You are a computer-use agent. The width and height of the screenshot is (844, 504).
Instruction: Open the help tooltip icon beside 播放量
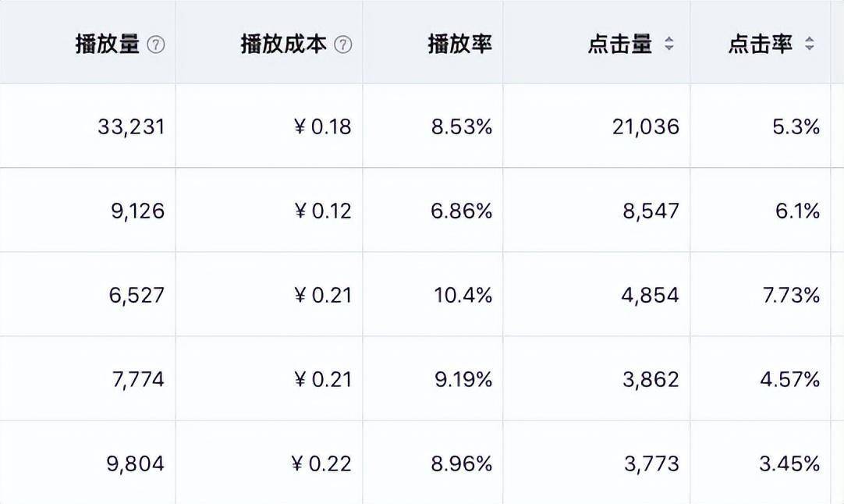click(x=156, y=44)
